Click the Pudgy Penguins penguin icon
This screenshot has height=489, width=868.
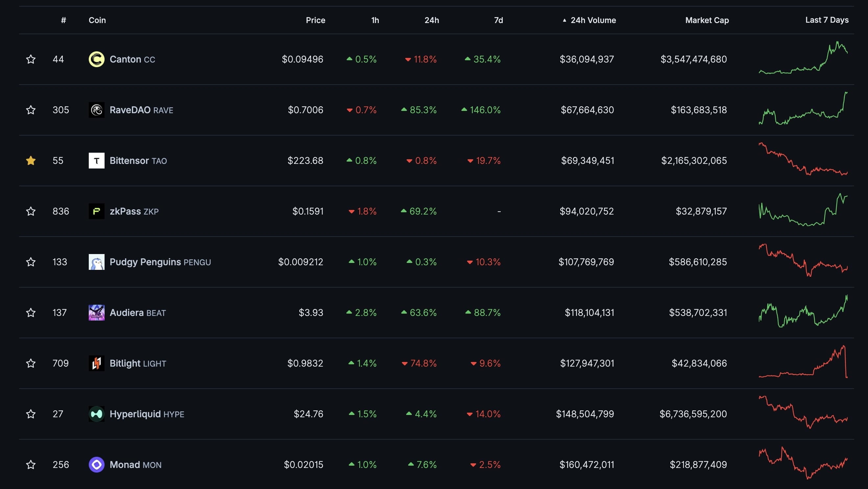pyautogui.click(x=96, y=262)
